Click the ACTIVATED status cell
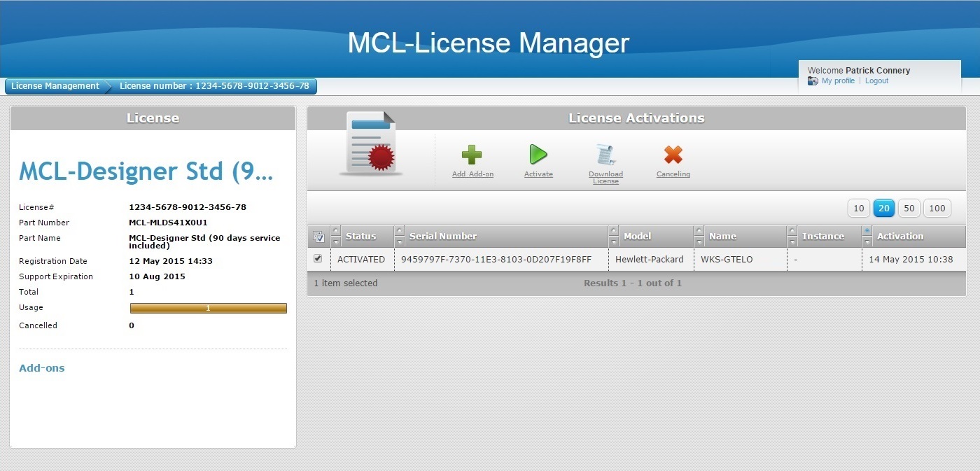The height and width of the screenshot is (471, 980). tap(361, 260)
